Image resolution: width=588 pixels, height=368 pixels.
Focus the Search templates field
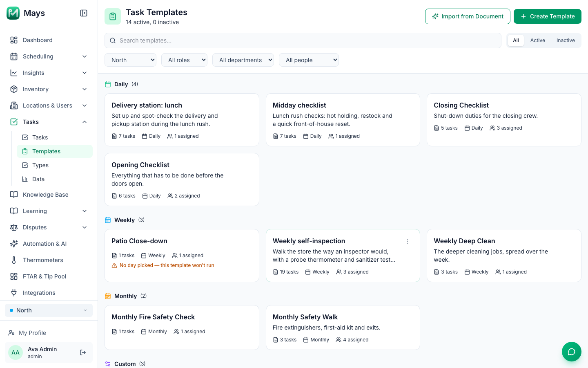click(x=303, y=40)
